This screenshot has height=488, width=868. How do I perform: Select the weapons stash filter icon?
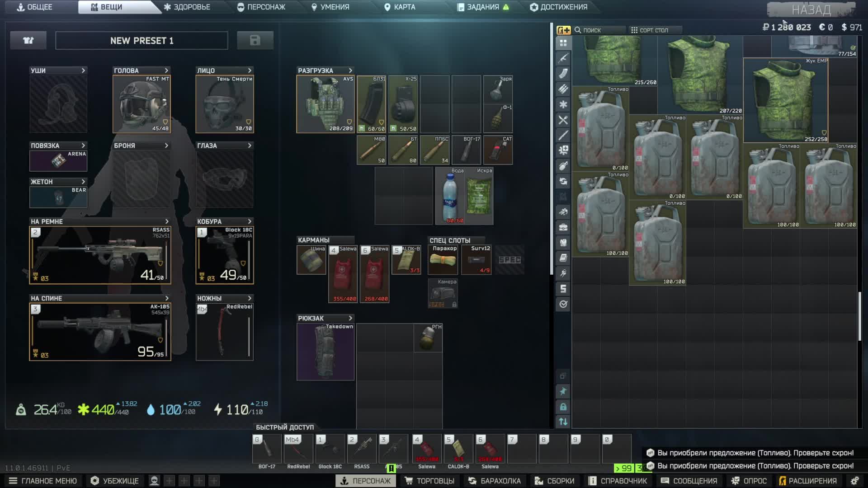click(563, 58)
